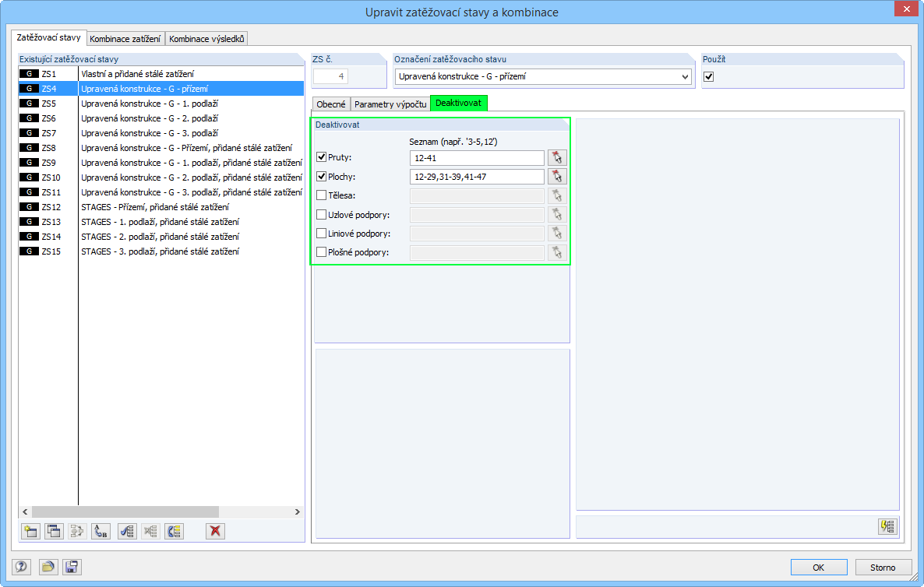Select ZS15 STAGES - 3. podlaží row

161,251
